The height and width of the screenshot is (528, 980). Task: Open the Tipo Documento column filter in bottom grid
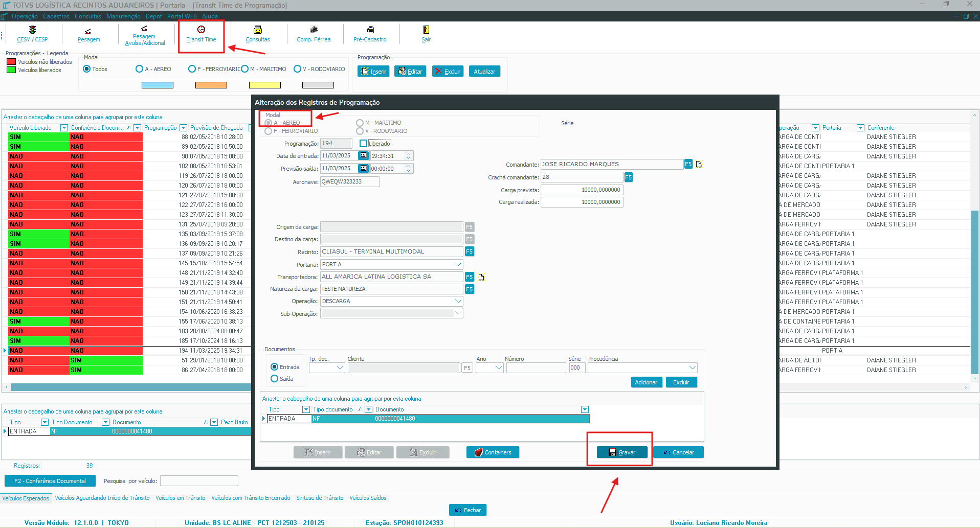pyautogui.click(x=105, y=422)
